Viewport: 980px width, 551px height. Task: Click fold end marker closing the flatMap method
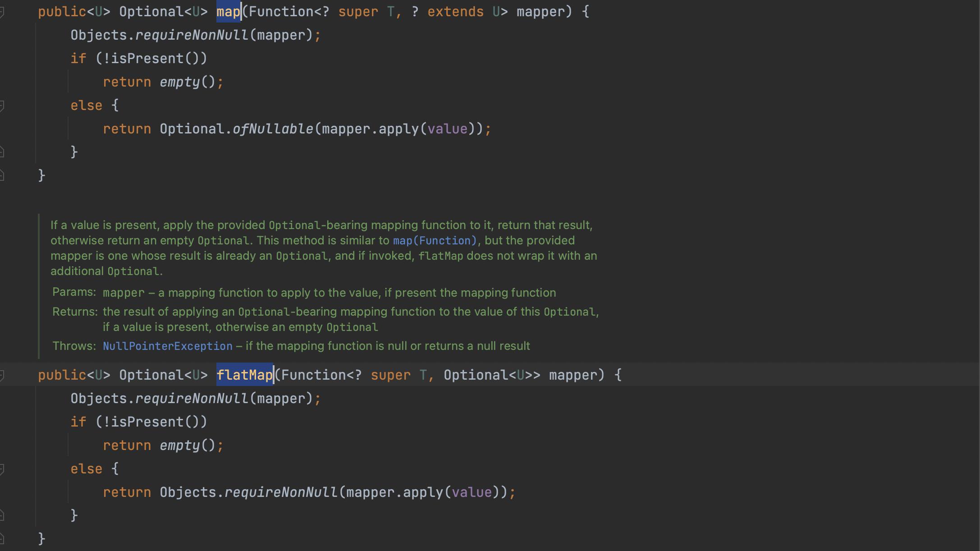(2, 538)
